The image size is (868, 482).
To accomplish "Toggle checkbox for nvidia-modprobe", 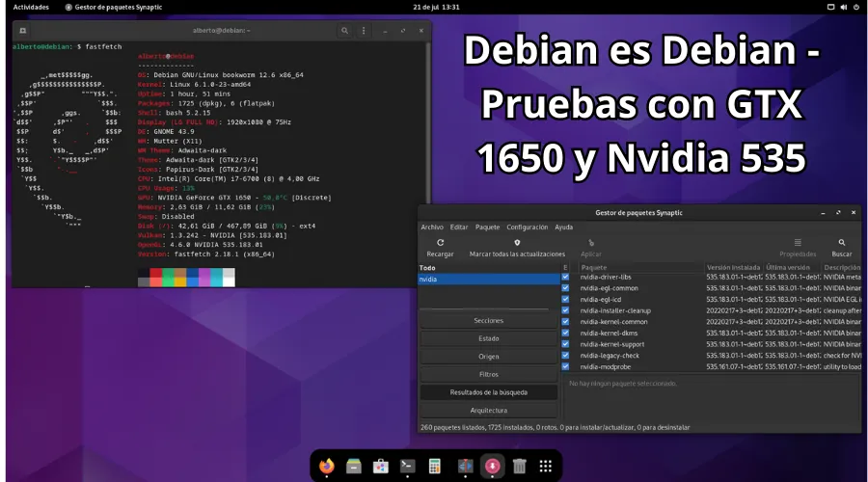I will tap(565, 366).
